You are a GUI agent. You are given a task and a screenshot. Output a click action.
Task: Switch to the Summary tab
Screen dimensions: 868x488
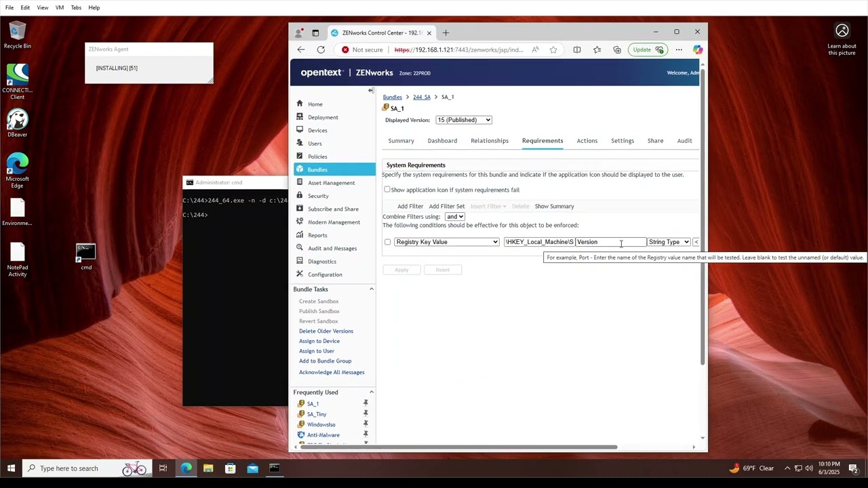[x=401, y=141]
